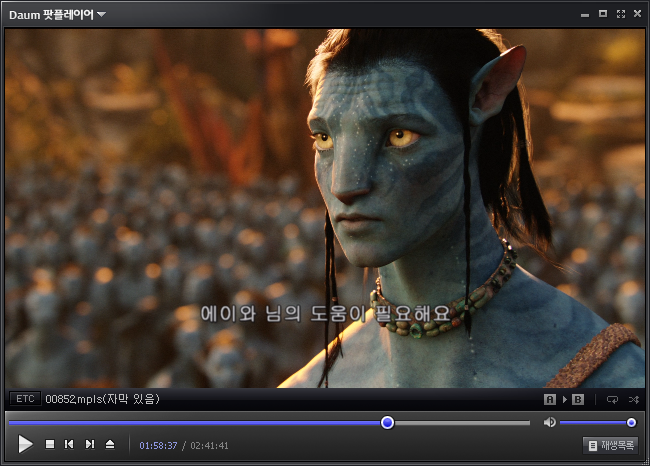The image size is (650, 466).
Task: Click the total duration 02:41:41
Action: [209, 446]
